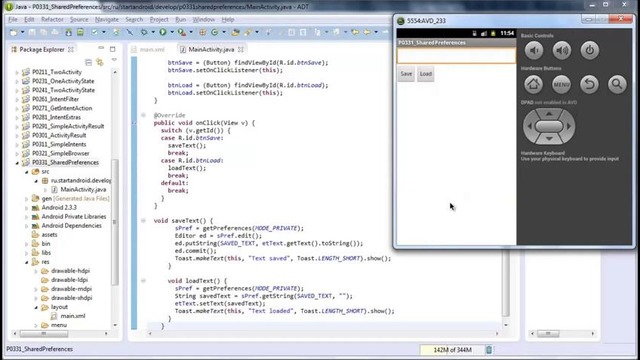640x360 pixels.
Task: Maximize the Package Explorer view
Action: click(113, 49)
